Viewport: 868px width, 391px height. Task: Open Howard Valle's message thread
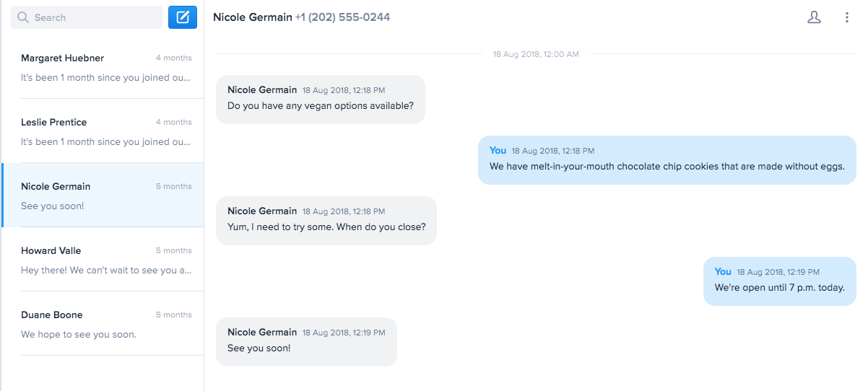pyautogui.click(x=105, y=260)
